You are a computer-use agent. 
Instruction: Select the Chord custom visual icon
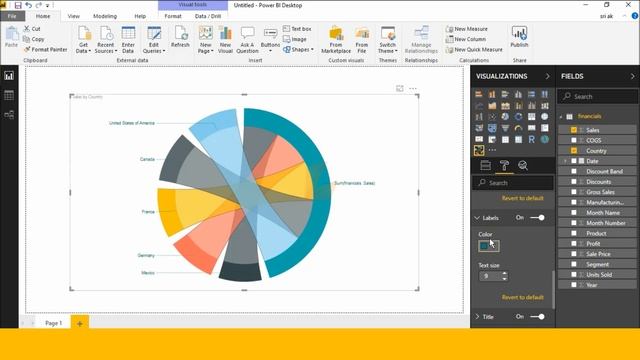[x=479, y=150]
